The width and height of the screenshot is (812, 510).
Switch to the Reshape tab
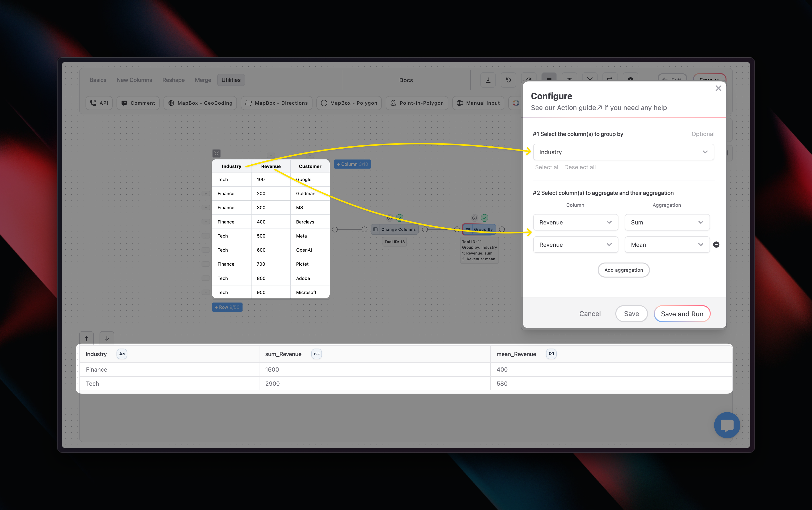coord(173,80)
